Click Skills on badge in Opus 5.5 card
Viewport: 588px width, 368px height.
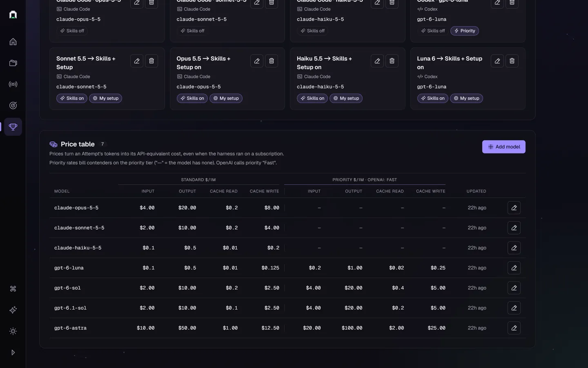(192, 98)
